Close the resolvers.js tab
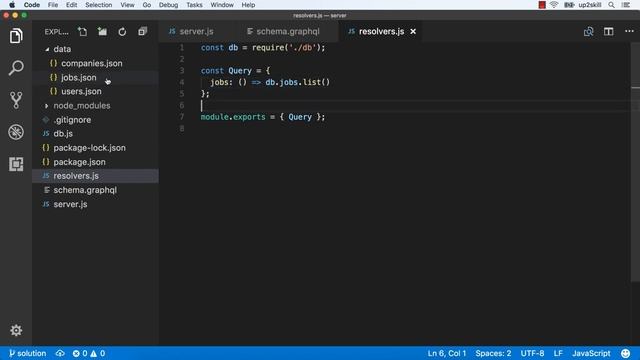The height and width of the screenshot is (360, 640). pyautogui.click(x=413, y=31)
